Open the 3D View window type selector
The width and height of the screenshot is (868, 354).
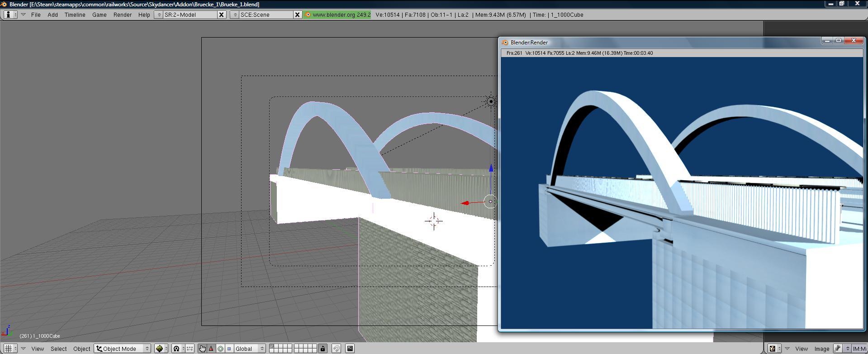10,349
